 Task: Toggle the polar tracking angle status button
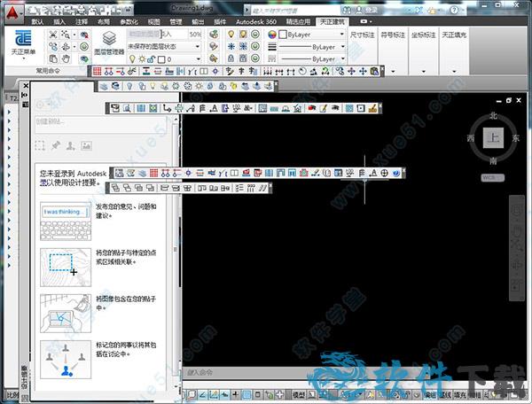tap(202, 395)
